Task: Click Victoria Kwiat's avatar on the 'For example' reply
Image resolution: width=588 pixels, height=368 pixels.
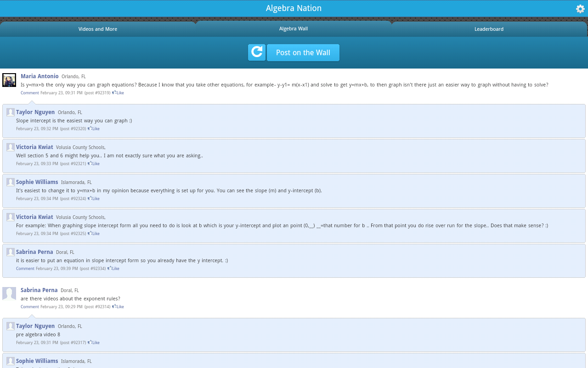Action: pos(11,217)
